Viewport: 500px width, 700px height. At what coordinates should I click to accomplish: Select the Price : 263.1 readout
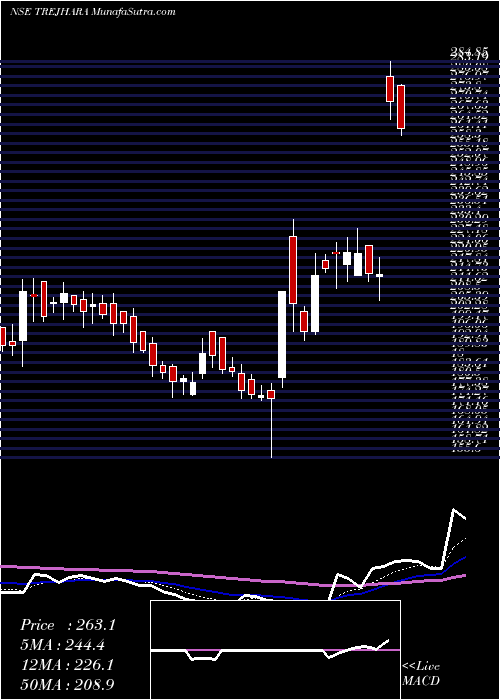point(68,625)
